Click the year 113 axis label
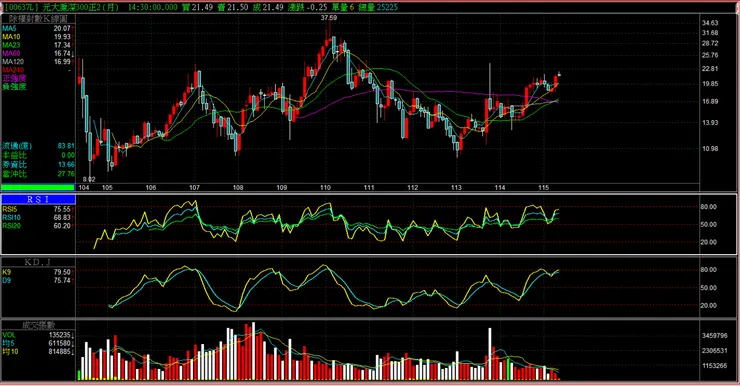The image size is (740, 386). pos(456,188)
